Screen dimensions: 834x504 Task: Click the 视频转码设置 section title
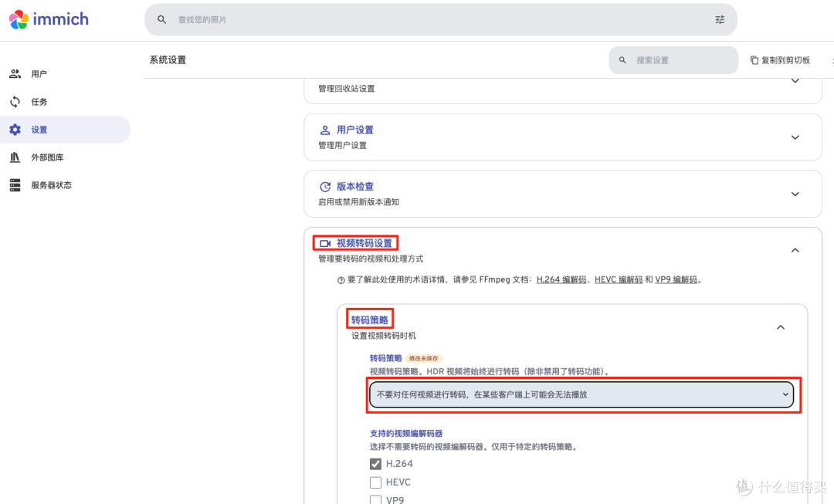pyautogui.click(x=364, y=243)
